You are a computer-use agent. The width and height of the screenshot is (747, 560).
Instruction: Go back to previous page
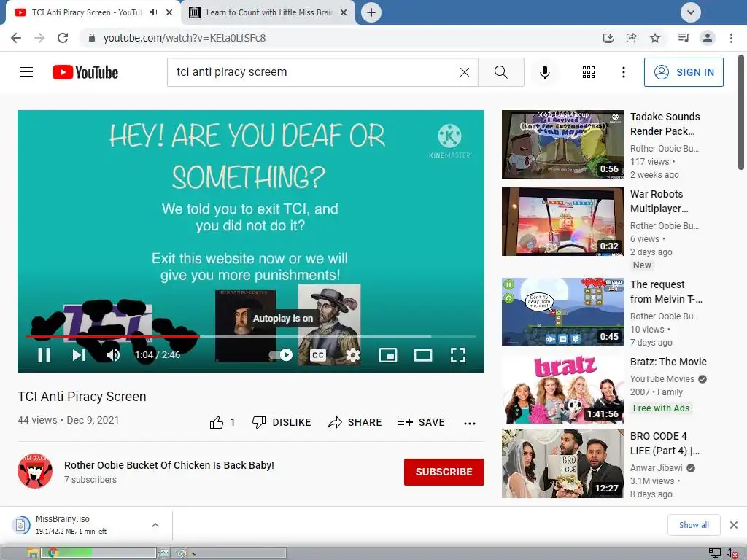[x=16, y=38]
